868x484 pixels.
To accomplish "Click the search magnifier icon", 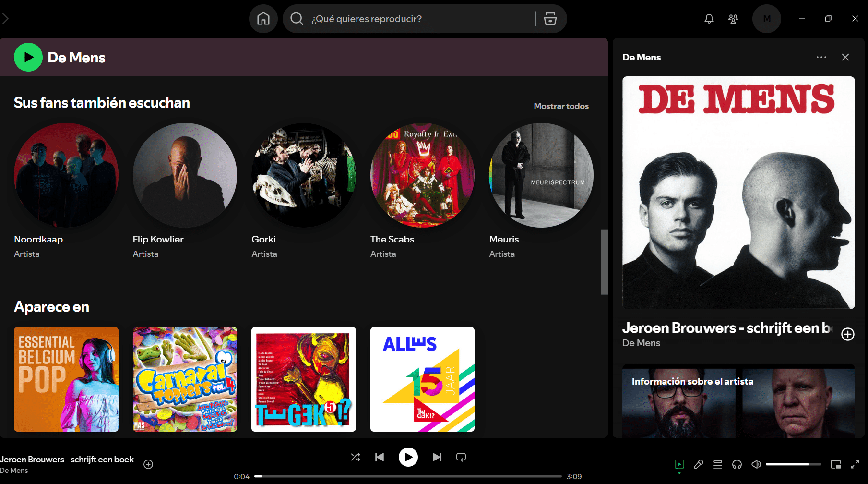I will pos(297,19).
